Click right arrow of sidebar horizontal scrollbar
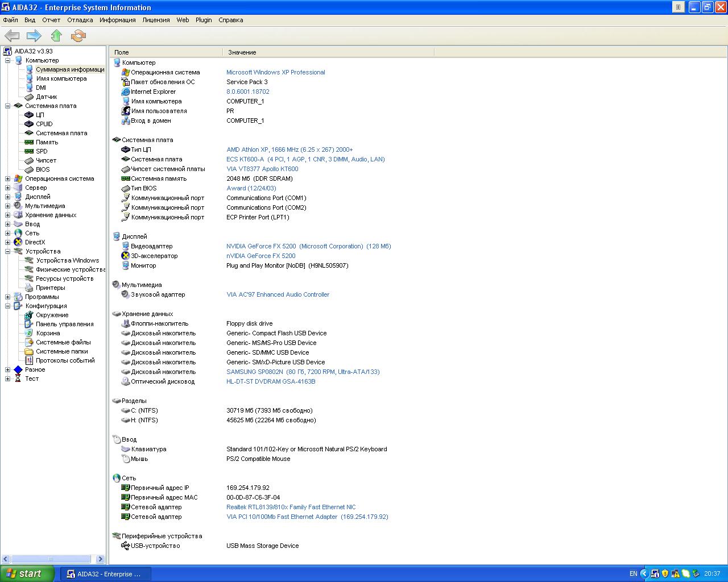 click(x=101, y=559)
